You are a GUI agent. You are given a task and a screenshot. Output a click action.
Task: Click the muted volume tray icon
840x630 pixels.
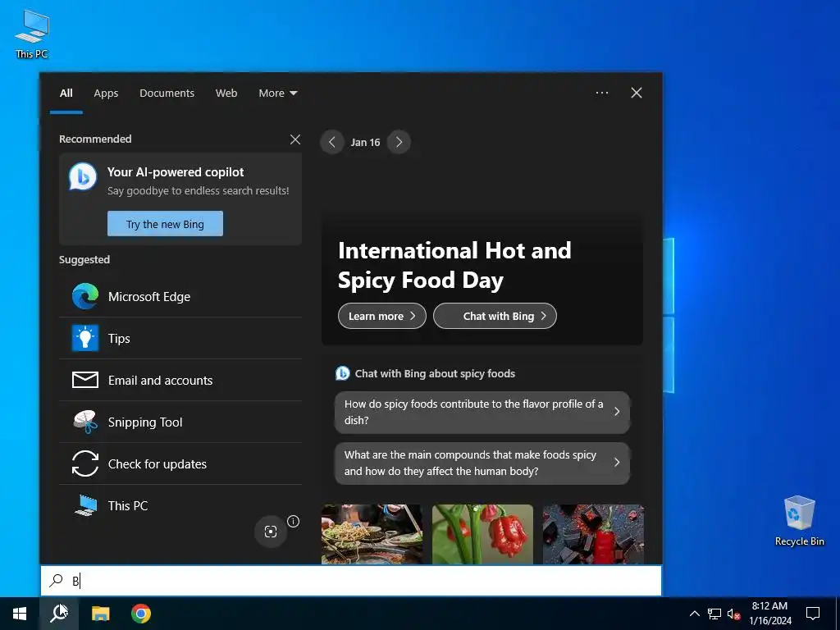(733, 614)
